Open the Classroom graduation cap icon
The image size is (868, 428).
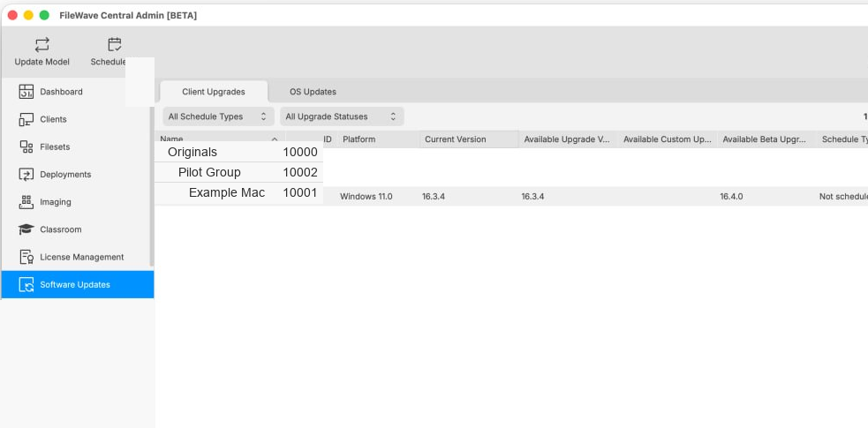[26, 229]
